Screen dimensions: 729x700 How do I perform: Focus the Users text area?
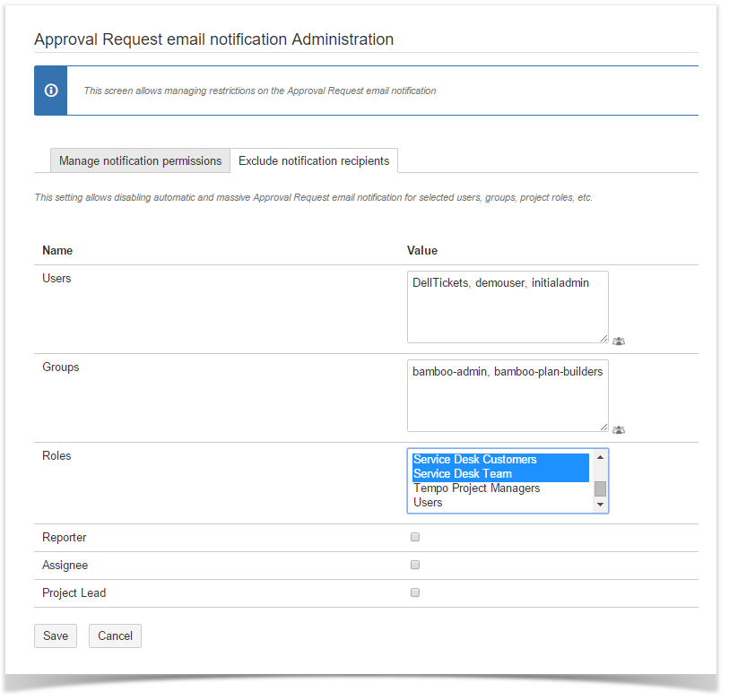[507, 307]
